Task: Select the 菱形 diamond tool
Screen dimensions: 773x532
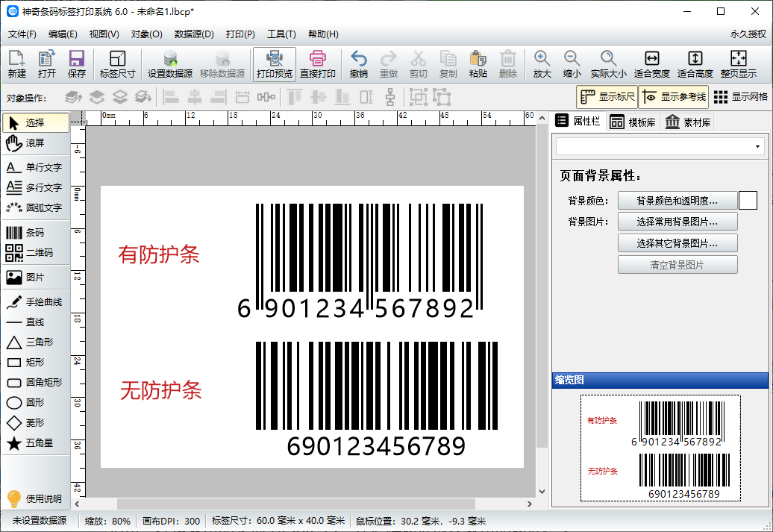Action: tap(36, 423)
